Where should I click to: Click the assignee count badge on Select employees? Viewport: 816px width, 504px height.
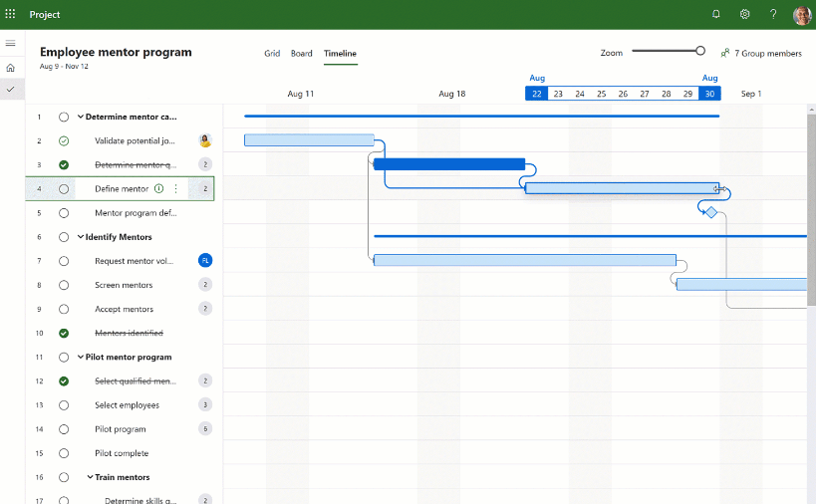click(x=205, y=404)
